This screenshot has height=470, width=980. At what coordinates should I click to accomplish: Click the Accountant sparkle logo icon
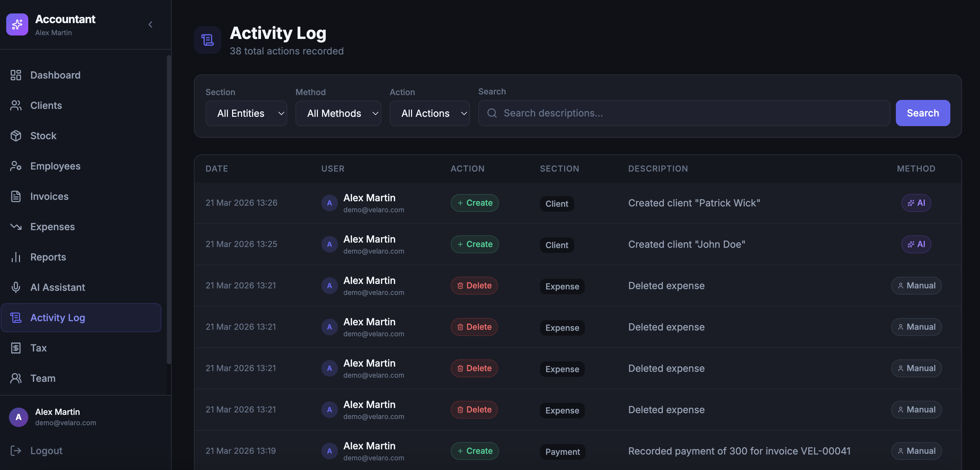pyautogui.click(x=17, y=25)
